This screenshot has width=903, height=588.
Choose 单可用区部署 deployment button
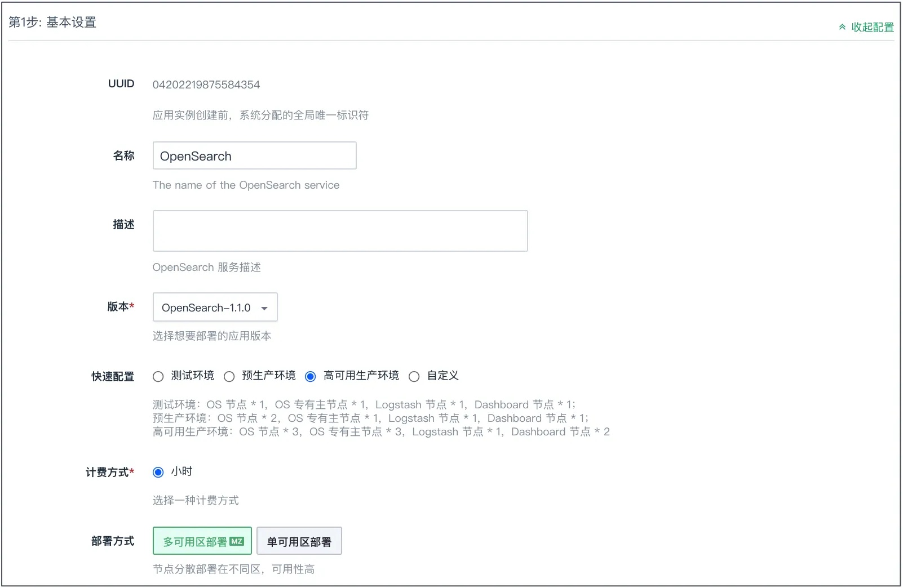coord(299,541)
